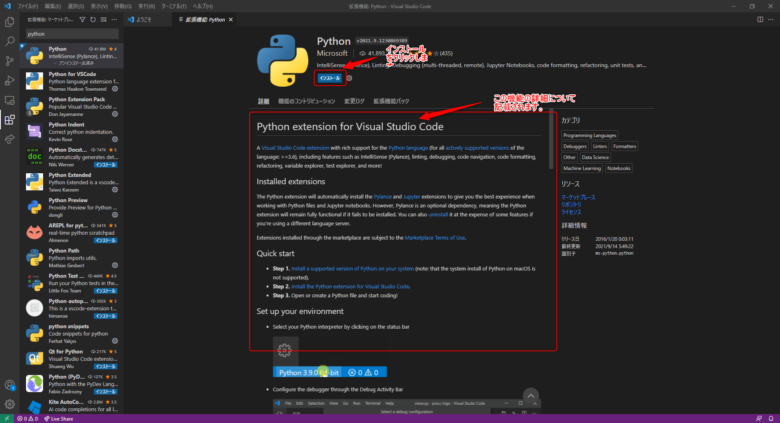Open manage gear for Python Path
Screen dimensions: 780x423
pyautogui.click(x=115, y=265)
